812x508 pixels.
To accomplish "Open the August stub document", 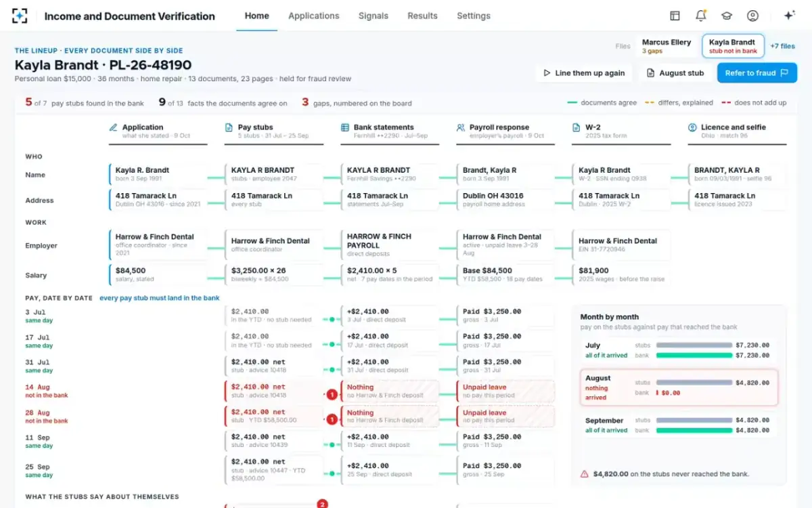I will 675,73.
